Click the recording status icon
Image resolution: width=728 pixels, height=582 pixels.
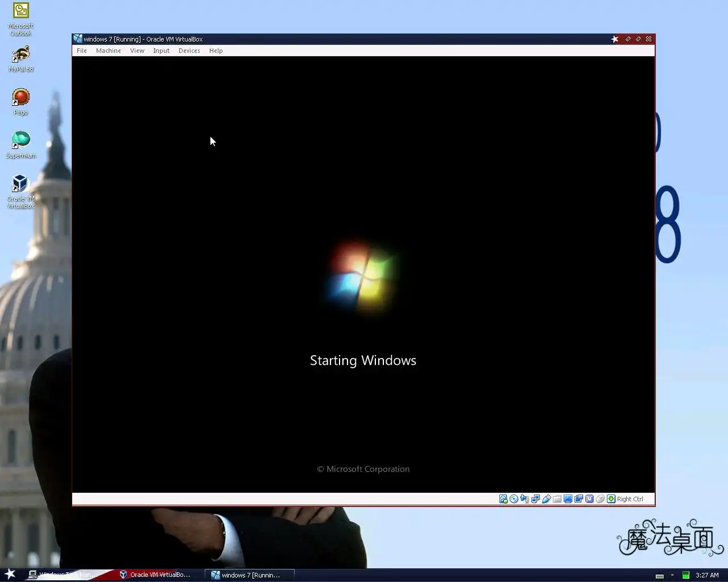(579, 499)
